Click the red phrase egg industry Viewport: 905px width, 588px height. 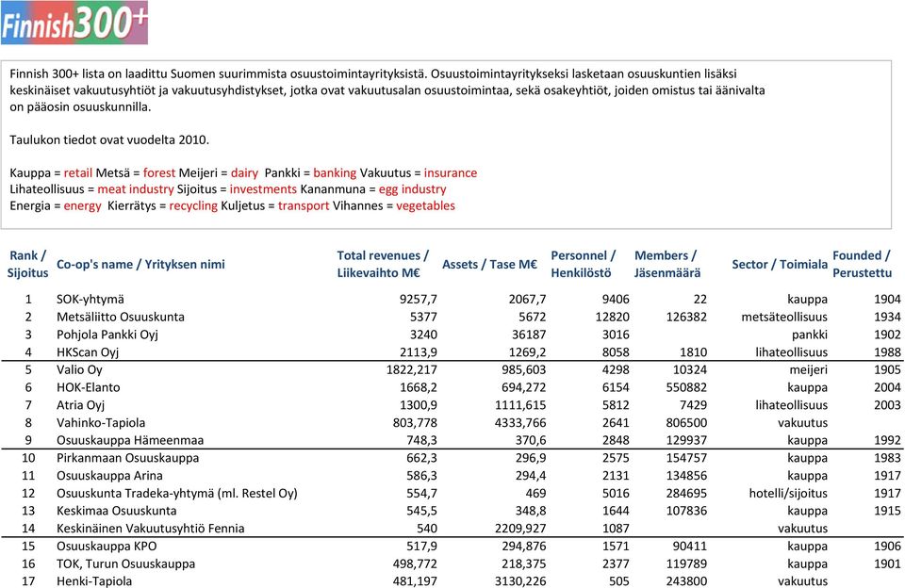pyautogui.click(x=413, y=189)
